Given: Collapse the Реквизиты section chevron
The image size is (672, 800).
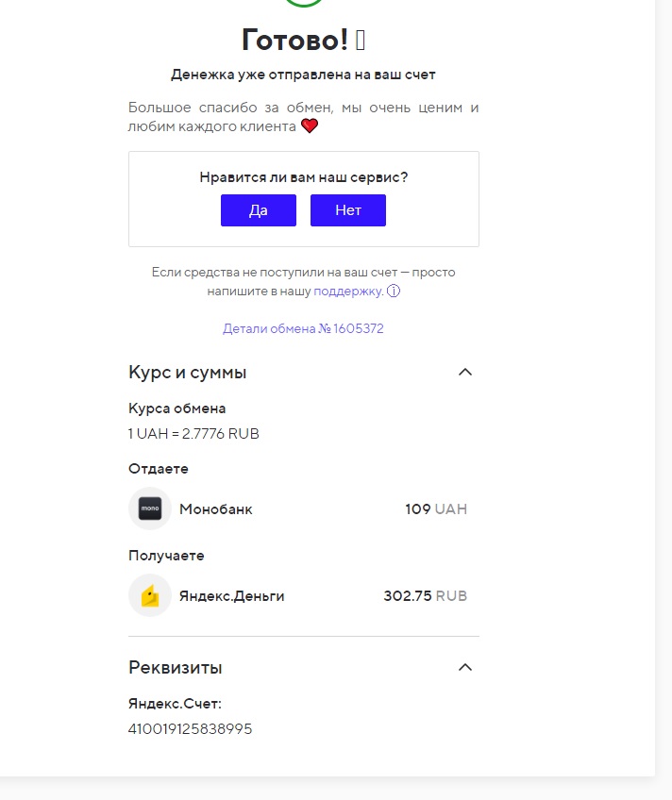Looking at the screenshot, I should (465, 667).
